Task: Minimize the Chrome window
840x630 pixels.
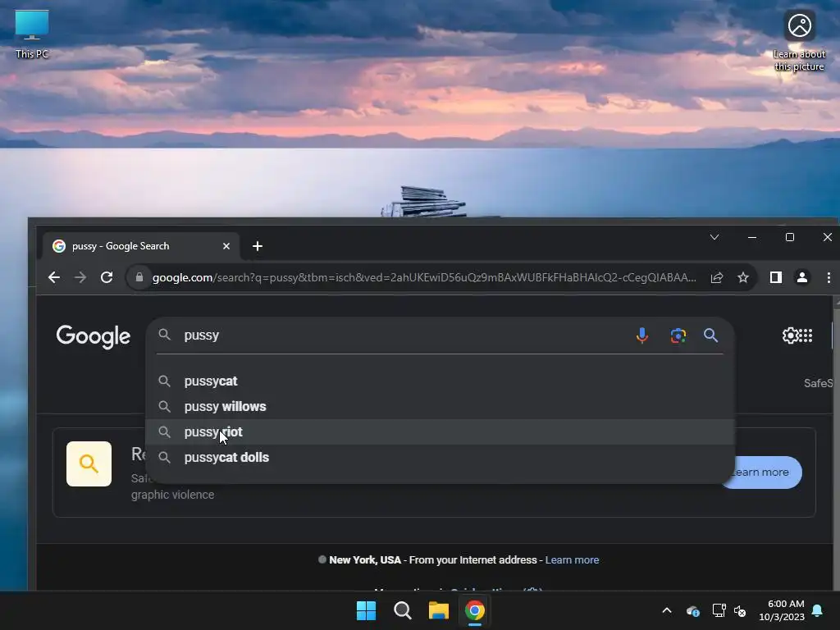Action: [752, 237]
